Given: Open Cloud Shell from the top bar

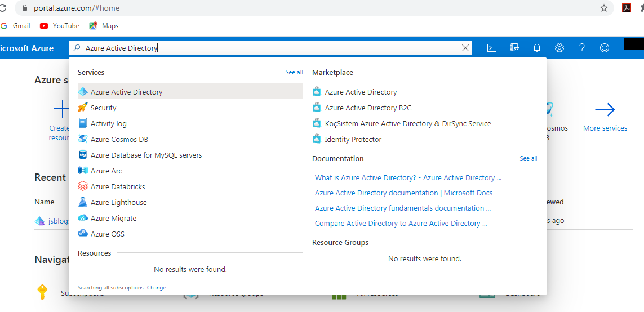Looking at the screenshot, I should click(491, 48).
